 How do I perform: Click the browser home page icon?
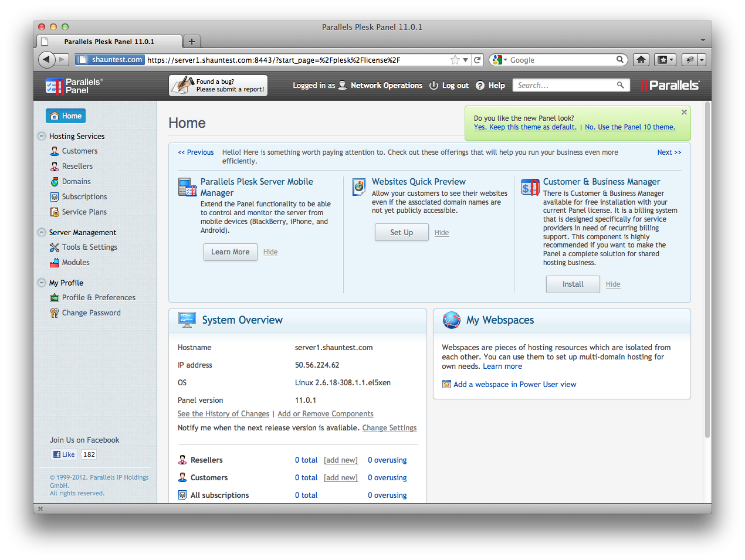(641, 60)
